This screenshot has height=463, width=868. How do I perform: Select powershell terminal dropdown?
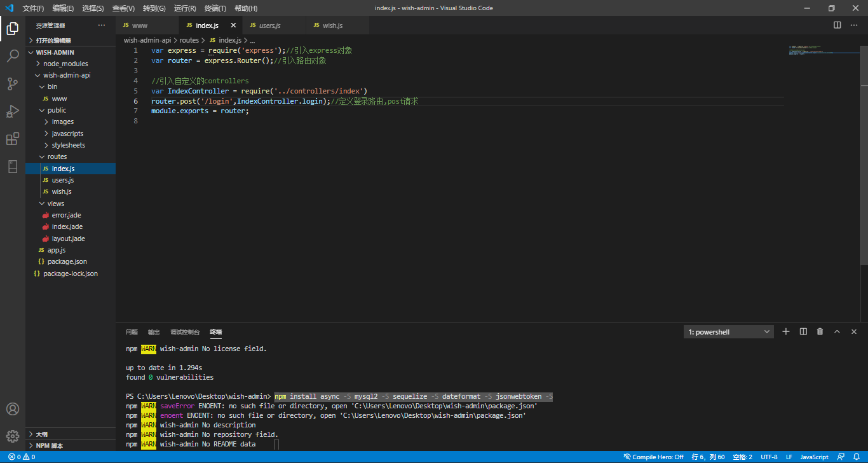pyautogui.click(x=729, y=332)
